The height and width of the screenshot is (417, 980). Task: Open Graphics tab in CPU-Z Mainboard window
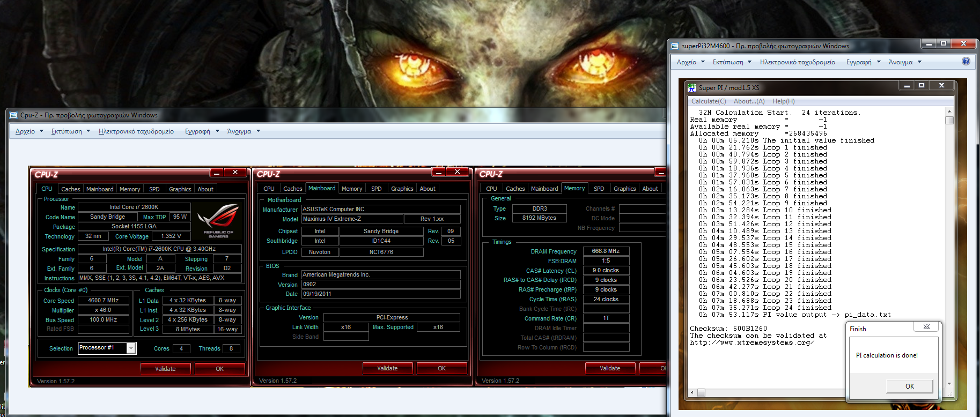402,189
